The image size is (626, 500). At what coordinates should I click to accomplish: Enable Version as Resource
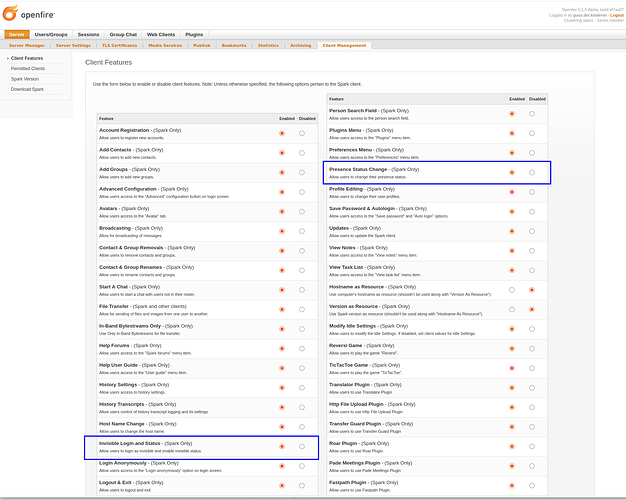[x=512, y=310]
